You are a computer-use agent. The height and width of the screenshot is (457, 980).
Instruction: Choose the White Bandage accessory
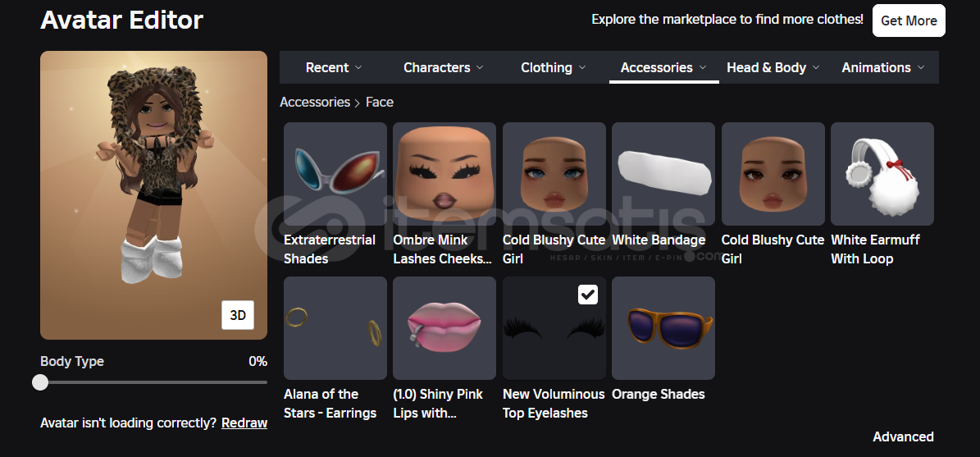(x=663, y=174)
